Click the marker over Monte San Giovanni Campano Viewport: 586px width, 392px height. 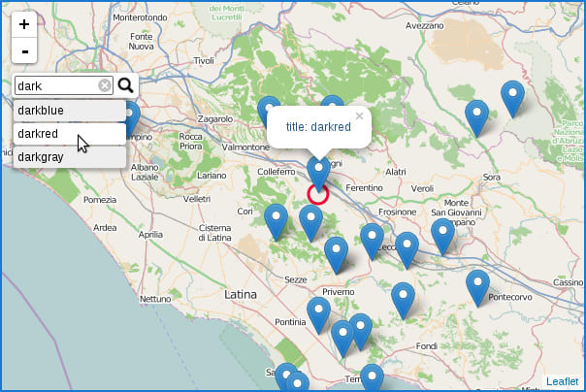(442, 237)
